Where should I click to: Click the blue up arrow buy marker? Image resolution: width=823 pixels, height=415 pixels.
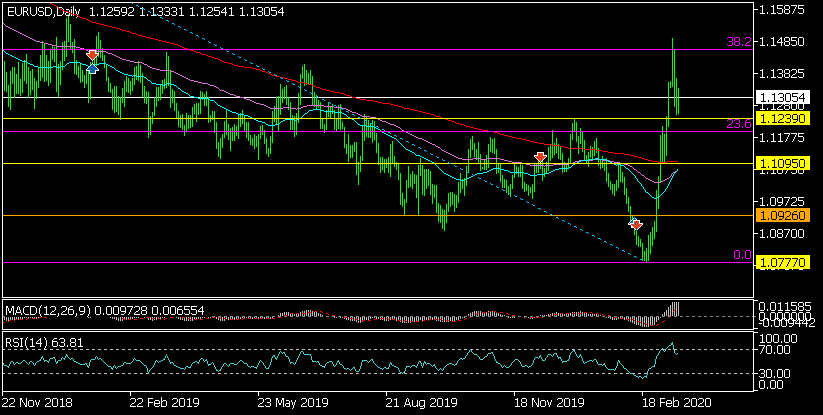[x=92, y=69]
